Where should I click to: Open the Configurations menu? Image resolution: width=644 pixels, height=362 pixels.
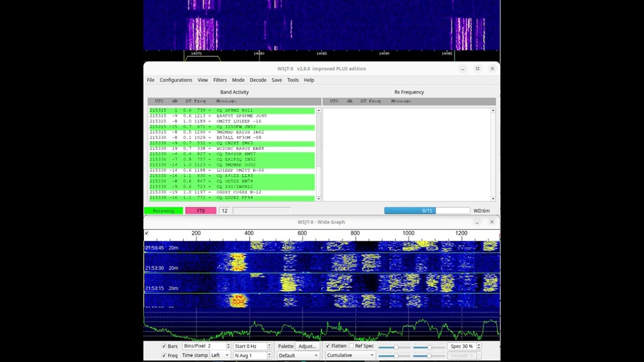(176, 80)
